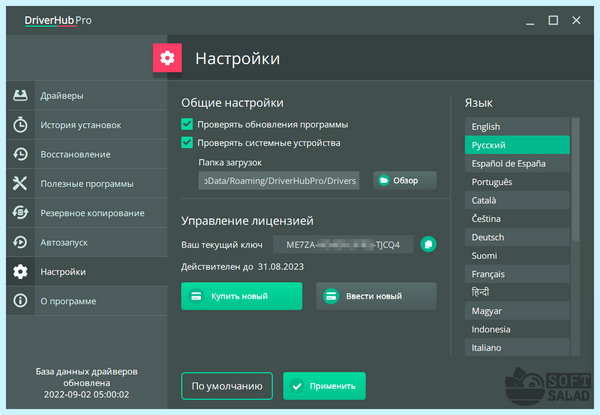Open Полезные программы section
Image resolution: width=600 pixels, height=415 pixels.
87,184
